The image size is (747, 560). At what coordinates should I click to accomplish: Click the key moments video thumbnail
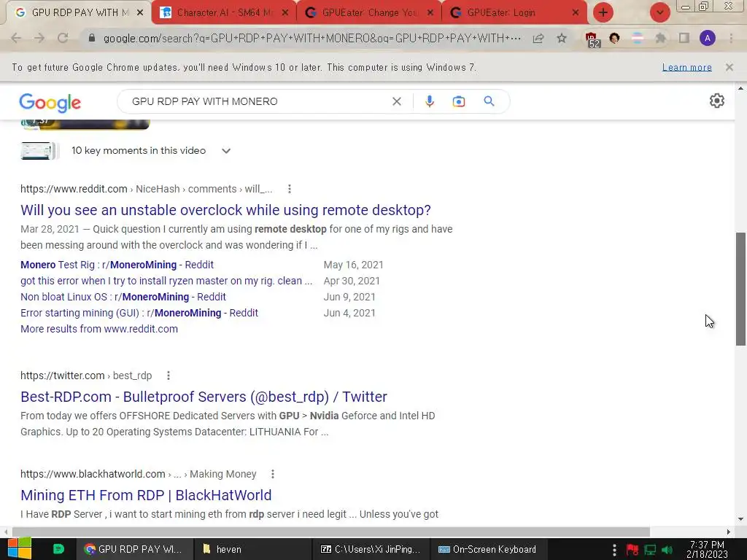[x=39, y=151]
